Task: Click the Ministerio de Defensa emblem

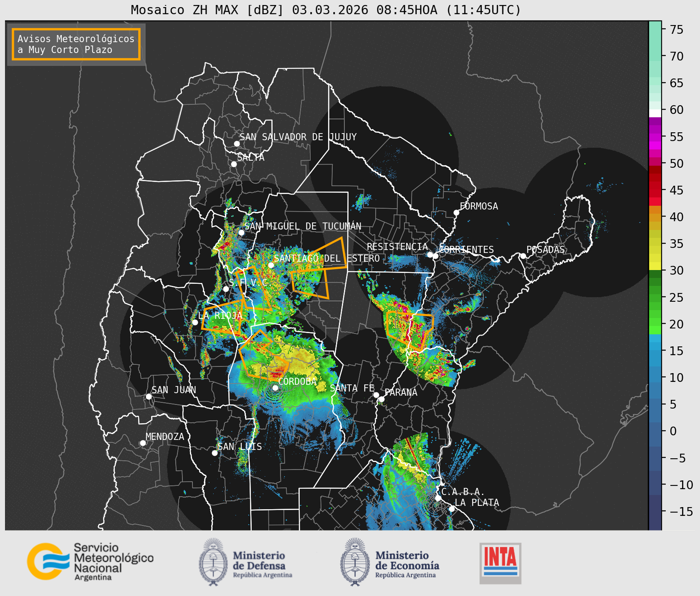Action: coord(213,562)
